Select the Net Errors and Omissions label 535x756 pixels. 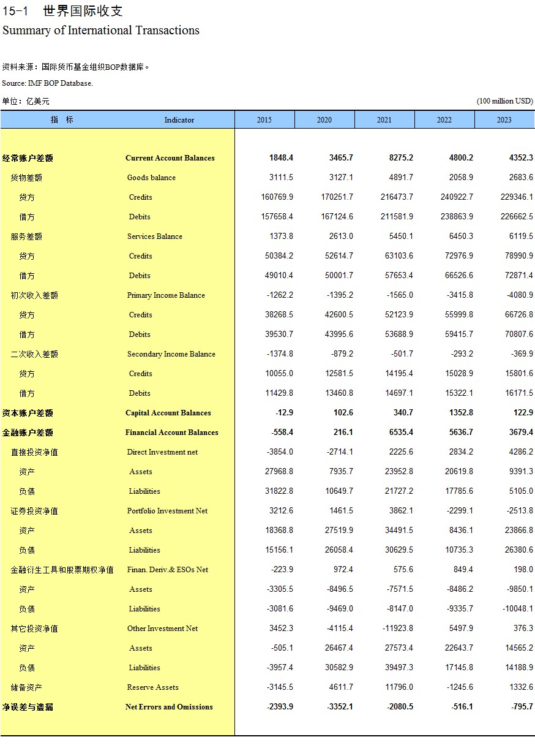point(169,707)
